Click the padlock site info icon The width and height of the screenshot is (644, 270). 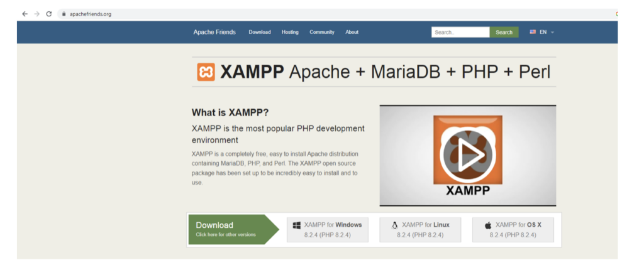[64, 14]
